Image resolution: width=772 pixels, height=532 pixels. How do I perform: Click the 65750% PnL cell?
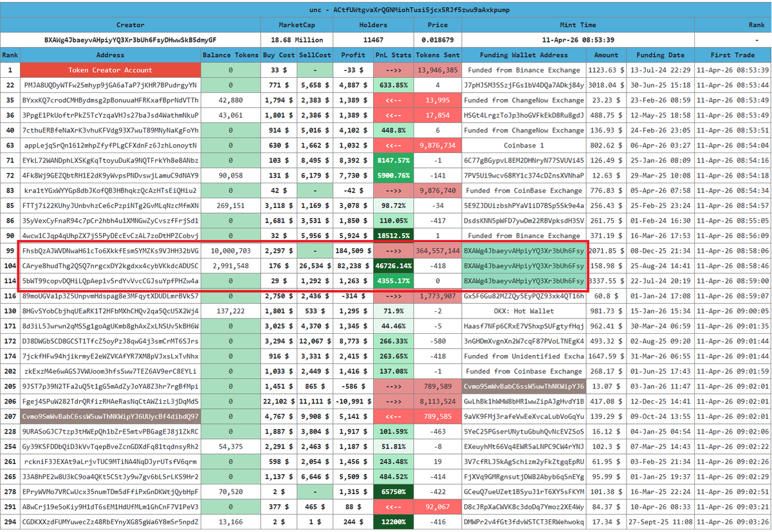point(394,491)
